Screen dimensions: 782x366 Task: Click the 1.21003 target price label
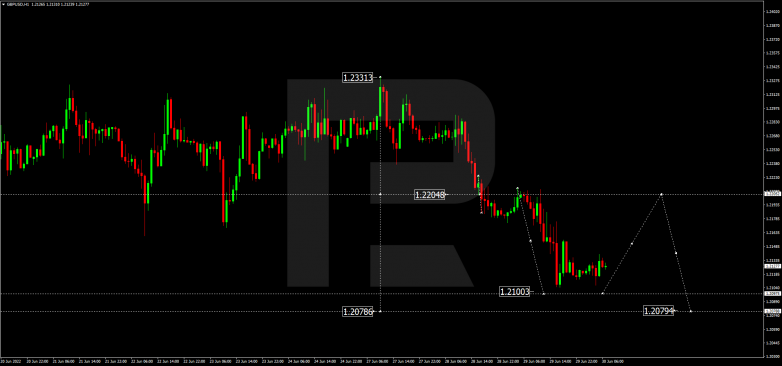coord(515,292)
